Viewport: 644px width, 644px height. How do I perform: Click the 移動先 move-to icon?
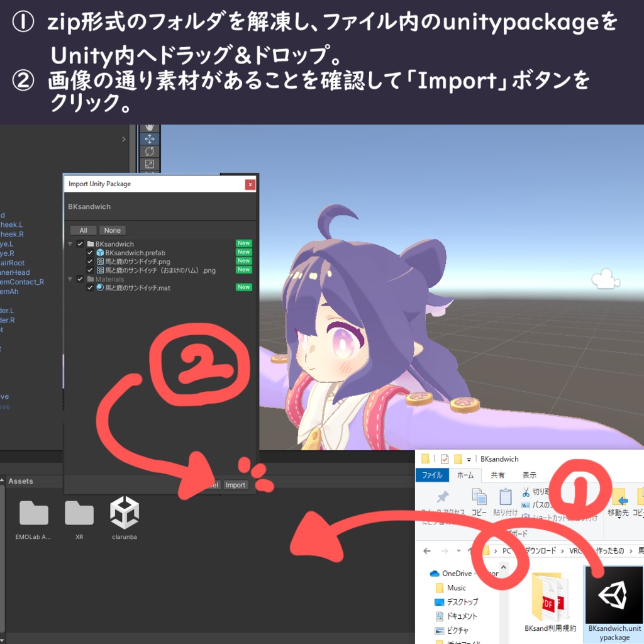619,497
